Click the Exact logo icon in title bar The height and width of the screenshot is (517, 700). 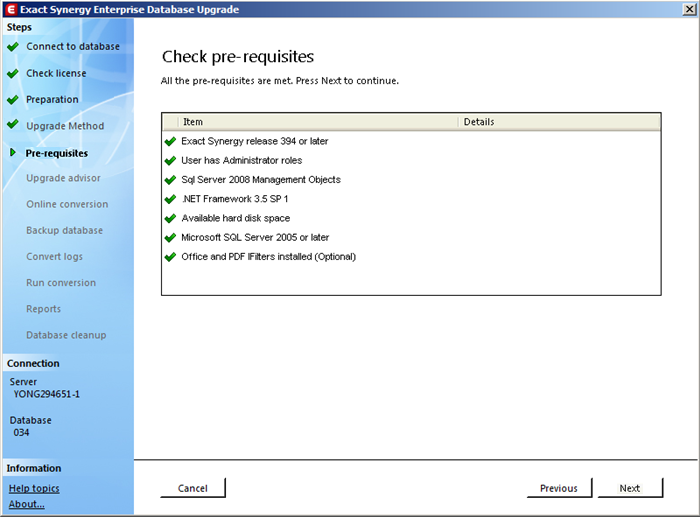point(11,9)
